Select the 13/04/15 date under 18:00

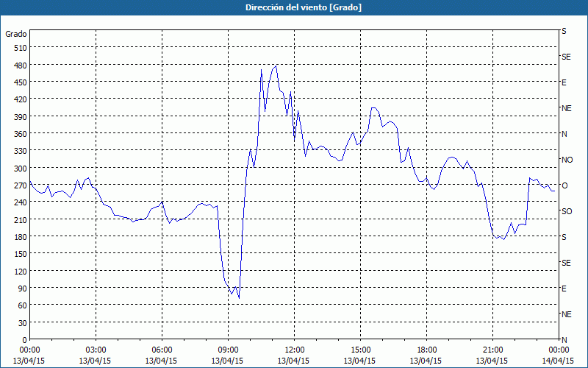tap(426, 361)
